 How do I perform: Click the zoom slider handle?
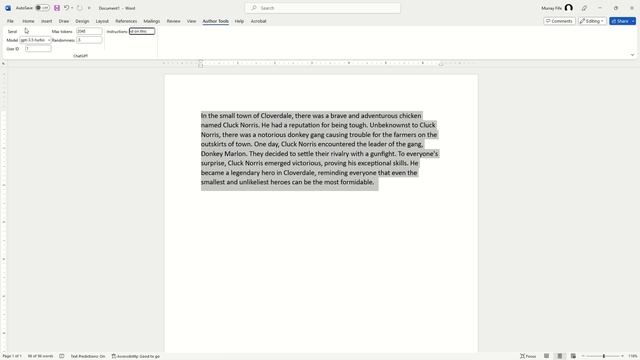pyautogui.click(x=604, y=356)
